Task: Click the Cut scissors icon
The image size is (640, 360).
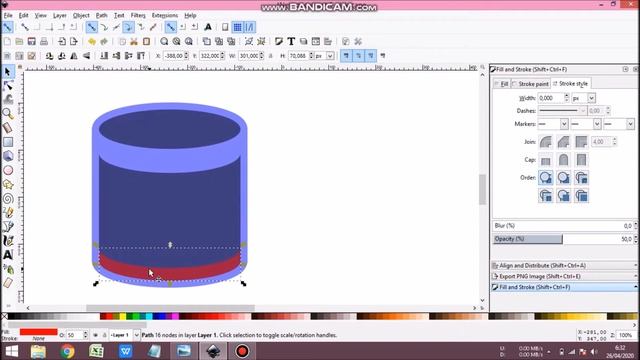Action: 134,41
